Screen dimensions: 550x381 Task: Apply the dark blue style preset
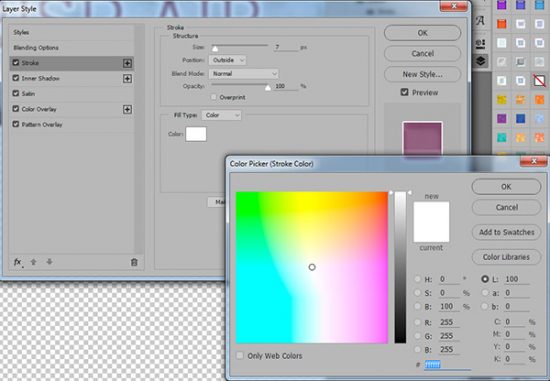(521, 119)
